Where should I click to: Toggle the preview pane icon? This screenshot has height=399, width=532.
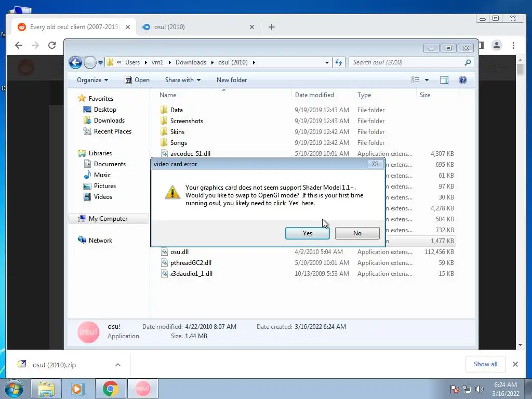pos(444,80)
